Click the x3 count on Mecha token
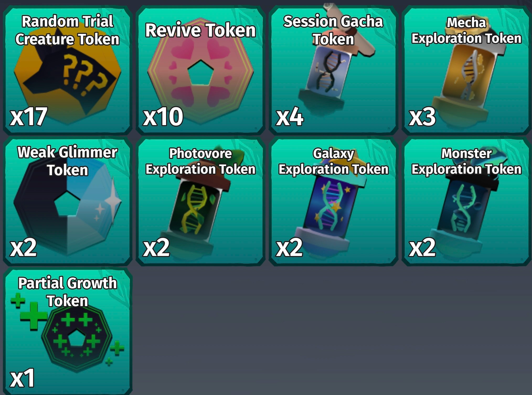 (422, 116)
